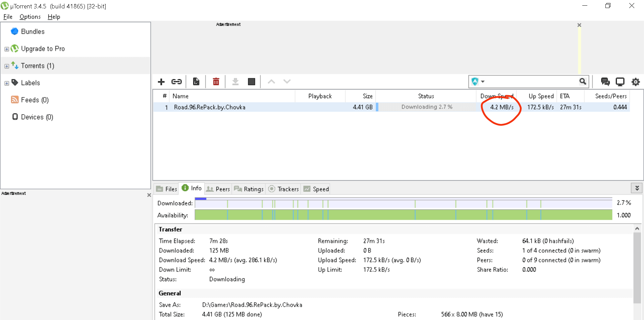
Task: Close the left sidebar advertisement
Action: click(x=149, y=195)
